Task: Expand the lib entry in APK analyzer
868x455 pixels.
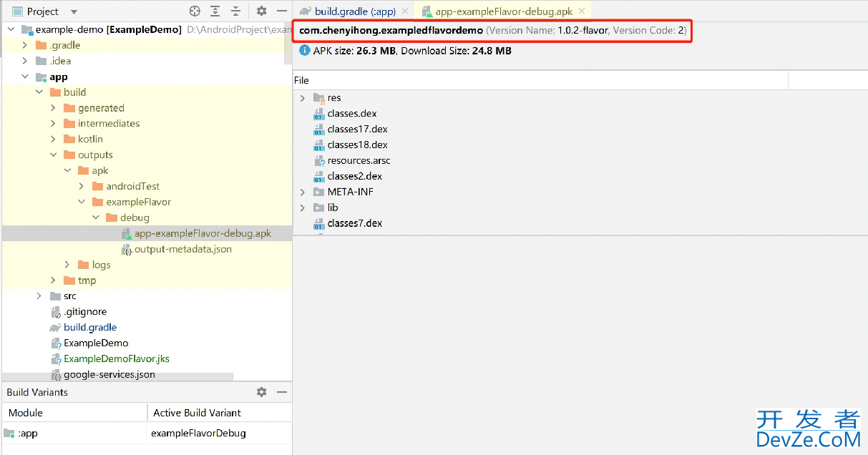Action: 303,207
